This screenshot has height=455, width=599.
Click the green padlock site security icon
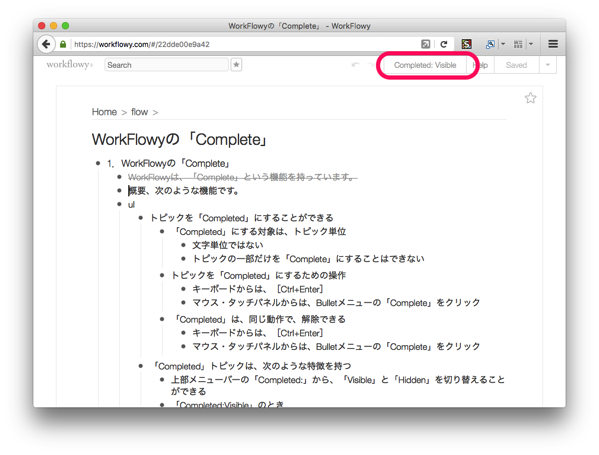coord(63,44)
